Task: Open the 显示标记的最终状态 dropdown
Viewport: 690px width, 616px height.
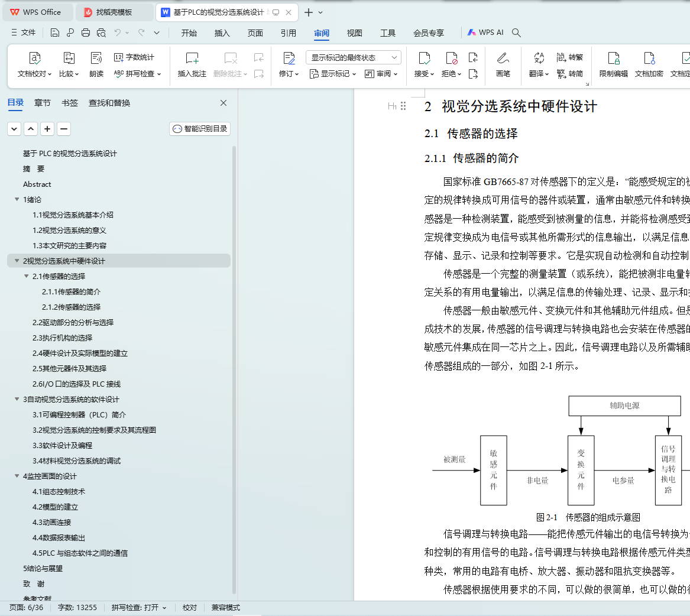Action: 354,58
